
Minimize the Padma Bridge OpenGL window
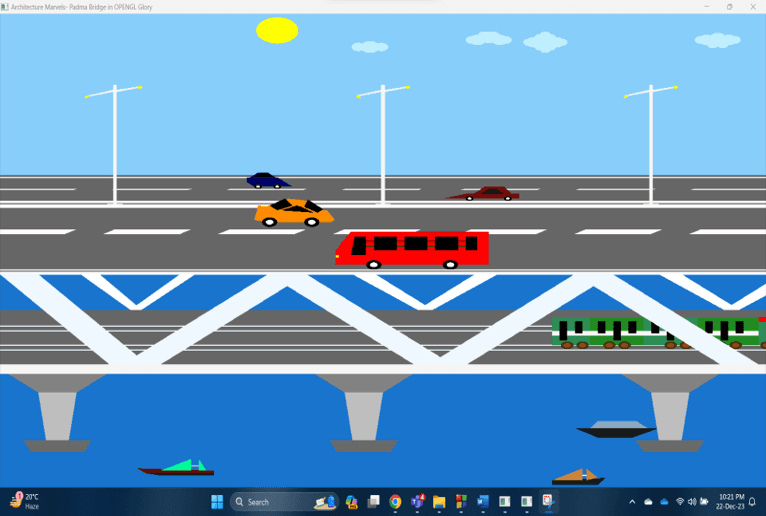coord(706,7)
